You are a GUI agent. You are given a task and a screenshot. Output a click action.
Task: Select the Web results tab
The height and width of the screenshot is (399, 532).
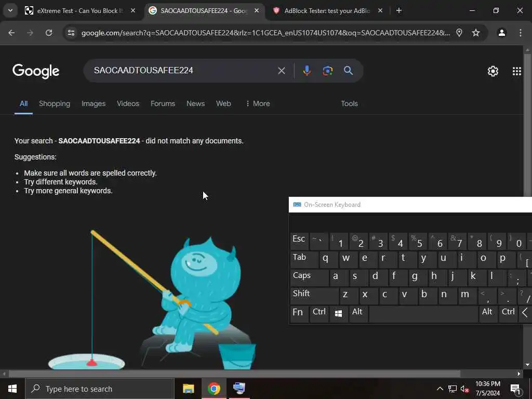[x=223, y=103]
